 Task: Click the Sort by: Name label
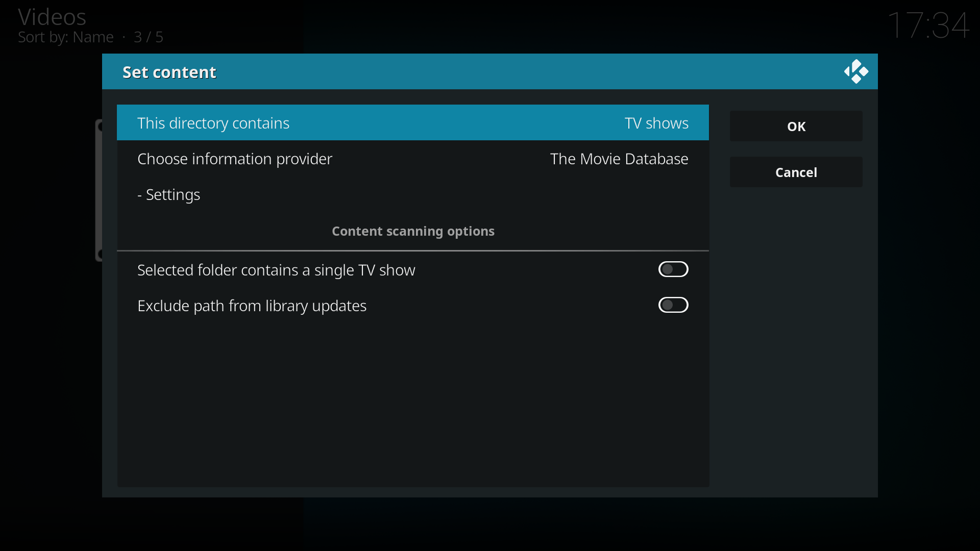pos(66,37)
